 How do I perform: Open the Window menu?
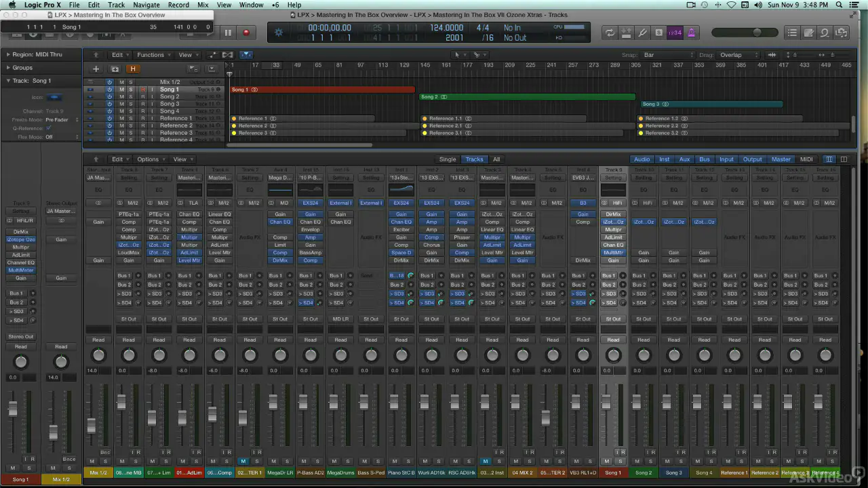click(252, 5)
